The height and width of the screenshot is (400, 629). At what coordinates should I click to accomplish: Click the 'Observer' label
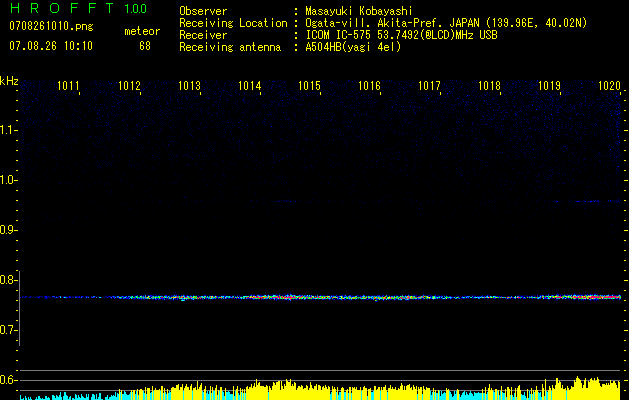click(x=203, y=11)
